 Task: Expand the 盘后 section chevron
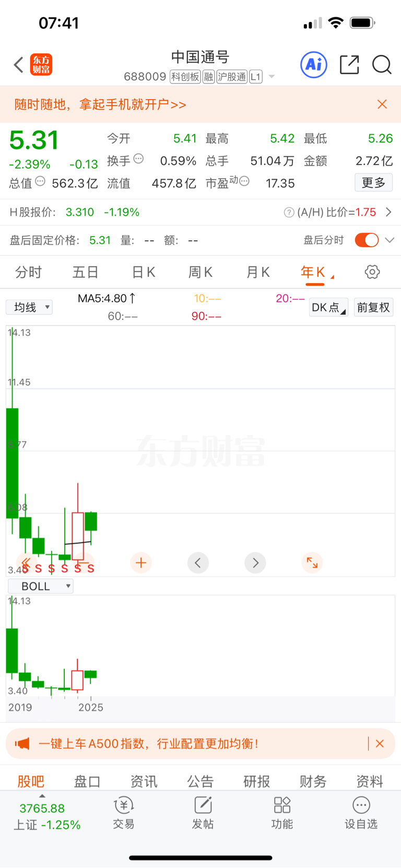390,240
